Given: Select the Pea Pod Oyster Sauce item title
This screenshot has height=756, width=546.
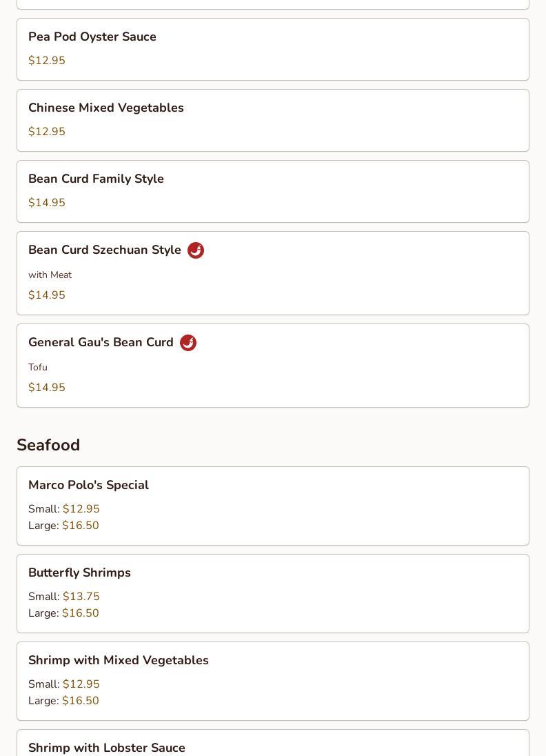Looking at the screenshot, I should tap(92, 37).
